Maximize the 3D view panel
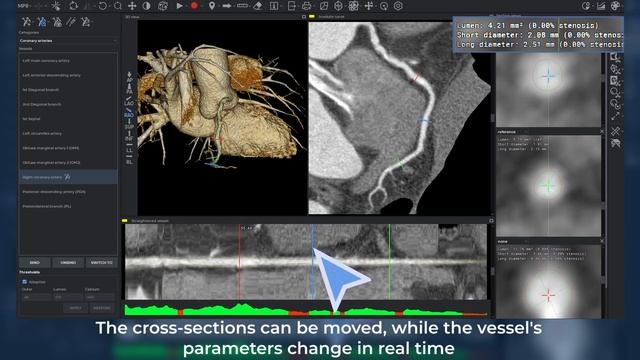The width and height of the screenshot is (640, 360). click(x=304, y=17)
